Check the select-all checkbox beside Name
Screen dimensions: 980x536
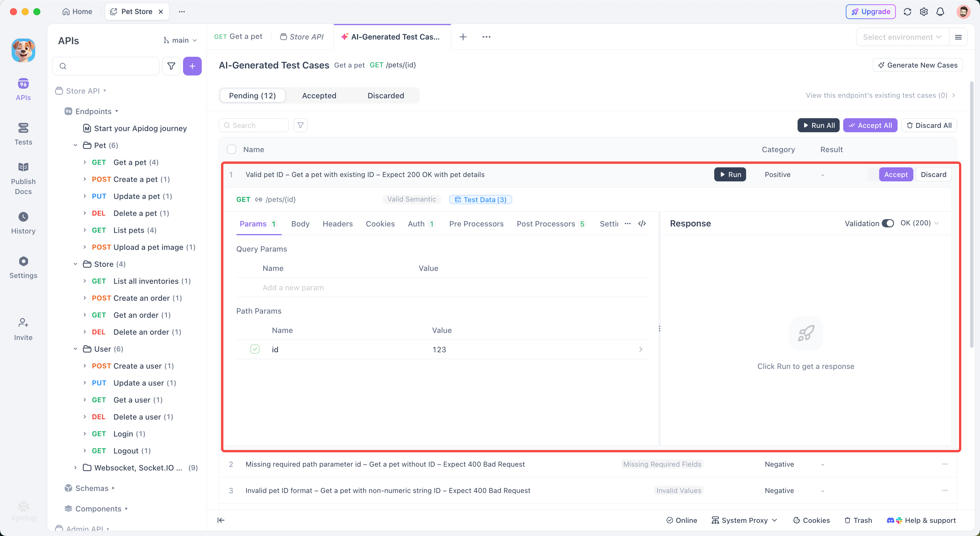231,149
